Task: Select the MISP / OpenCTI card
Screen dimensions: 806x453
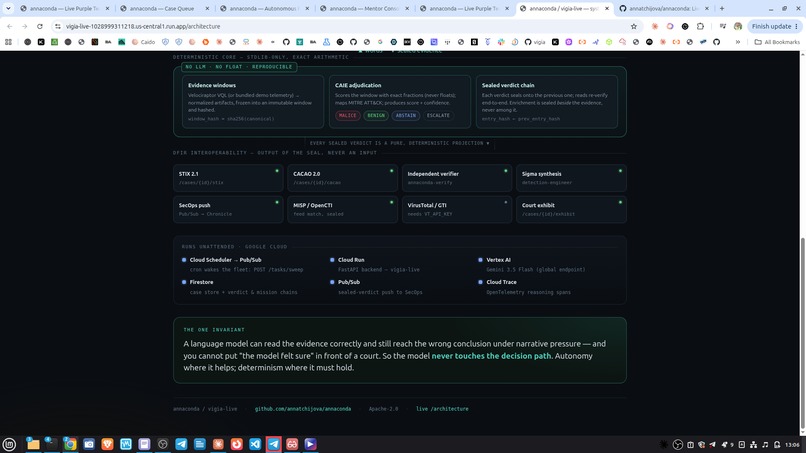Action: pos(342,209)
